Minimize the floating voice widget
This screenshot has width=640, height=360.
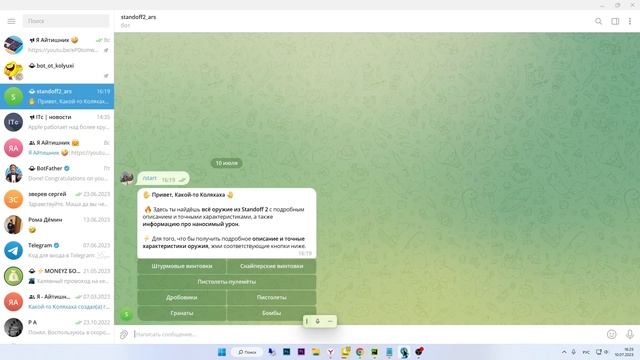pyautogui.click(x=330, y=321)
